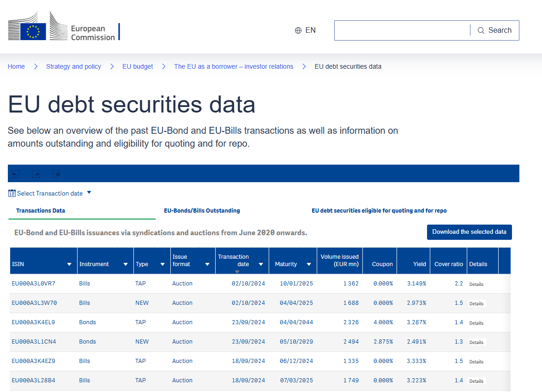542x392 pixels.
Task: Click the clear all selections icon
Action: point(56,174)
